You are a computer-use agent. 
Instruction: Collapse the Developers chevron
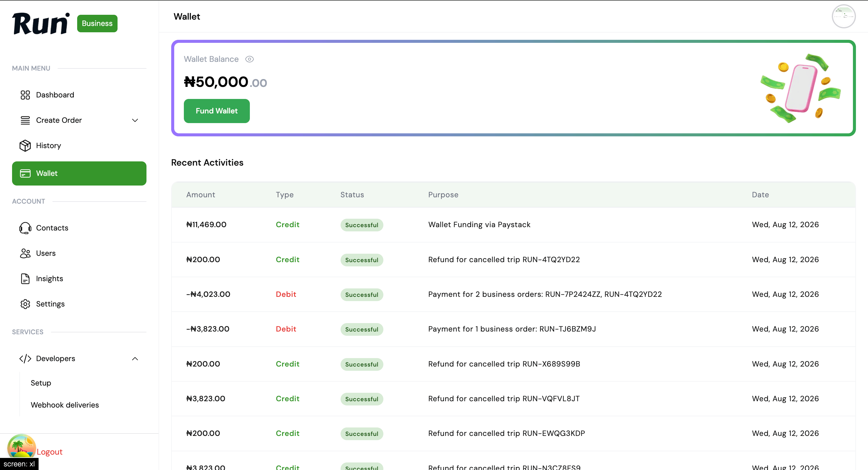[x=135, y=358]
